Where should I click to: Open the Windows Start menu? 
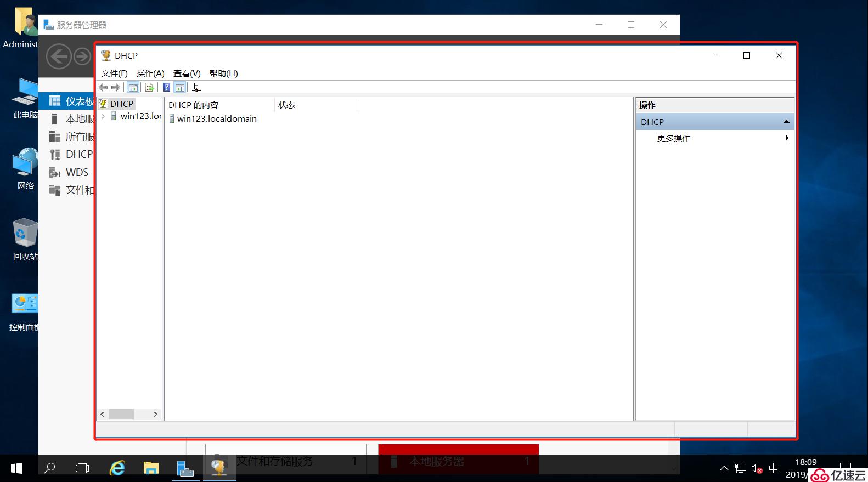(16, 468)
